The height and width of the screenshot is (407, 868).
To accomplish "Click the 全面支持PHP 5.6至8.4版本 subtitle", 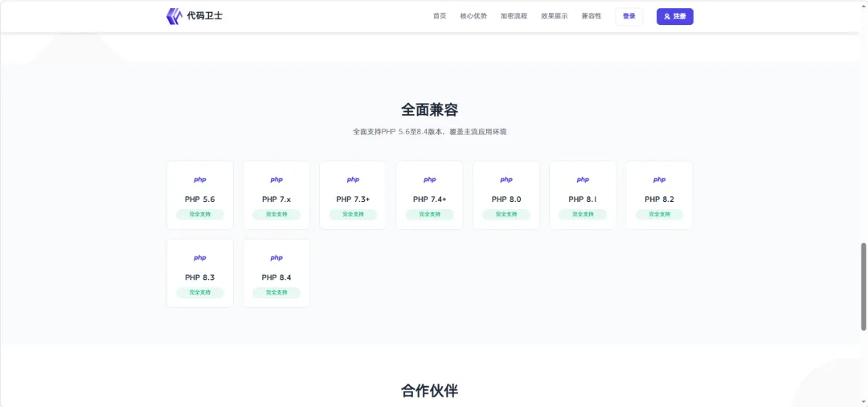I will coord(429,133).
